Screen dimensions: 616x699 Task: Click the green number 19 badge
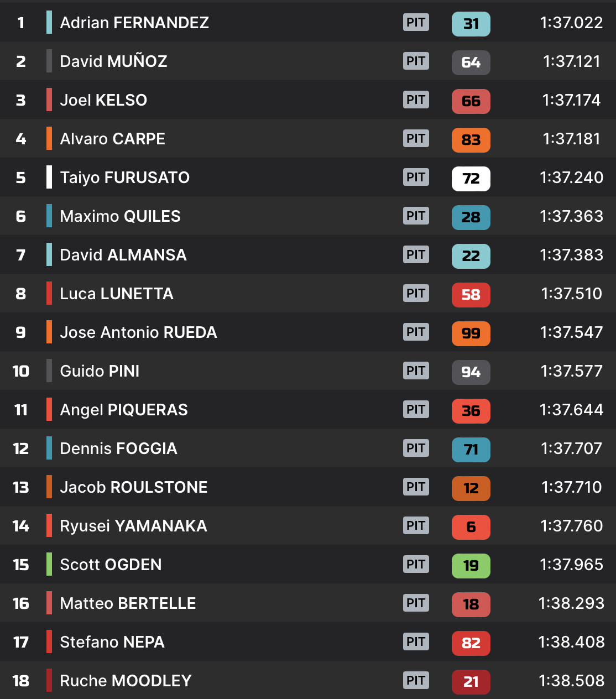(x=471, y=566)
